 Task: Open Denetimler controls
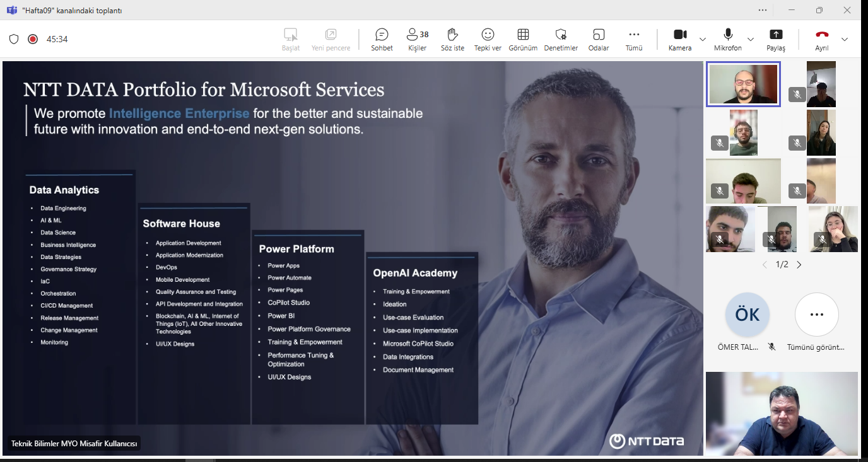tap(561, 39)
